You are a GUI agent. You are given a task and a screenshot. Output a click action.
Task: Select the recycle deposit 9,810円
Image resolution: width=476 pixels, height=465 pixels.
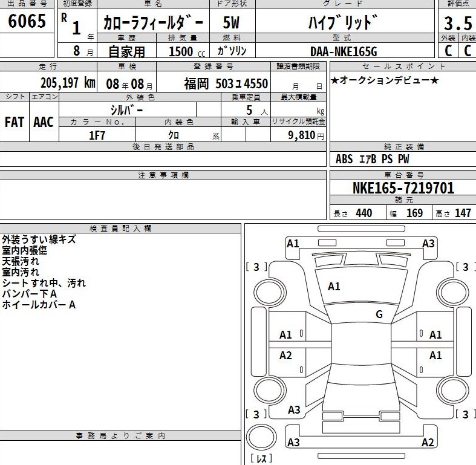(306, 135)
